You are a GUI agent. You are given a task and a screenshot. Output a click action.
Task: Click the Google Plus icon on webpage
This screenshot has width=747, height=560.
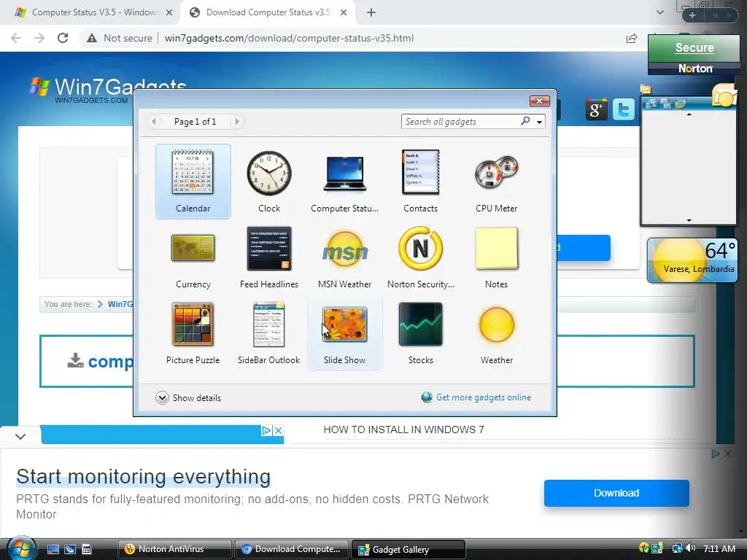click(596, 109)
